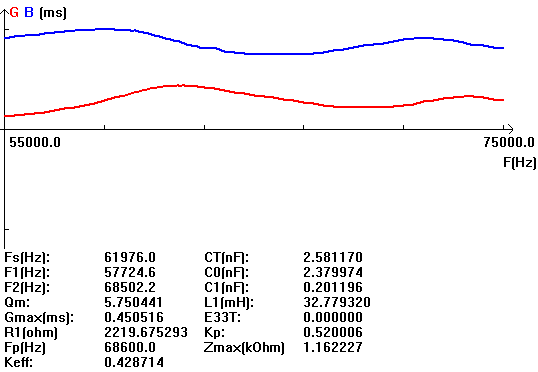Click the blue B legend letter
Screen dimensions: 538x372
pyautogui.click(x=29, y=13)
